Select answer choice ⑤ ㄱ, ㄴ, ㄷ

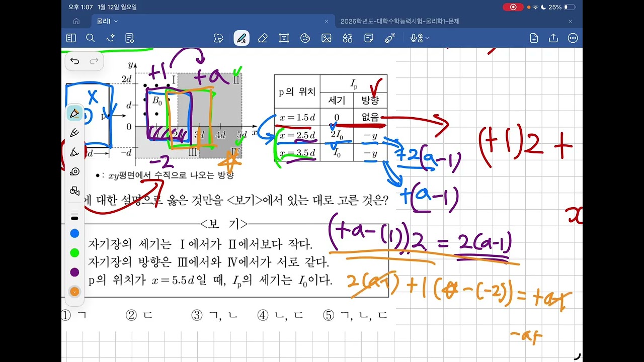(x=356, y=315)
